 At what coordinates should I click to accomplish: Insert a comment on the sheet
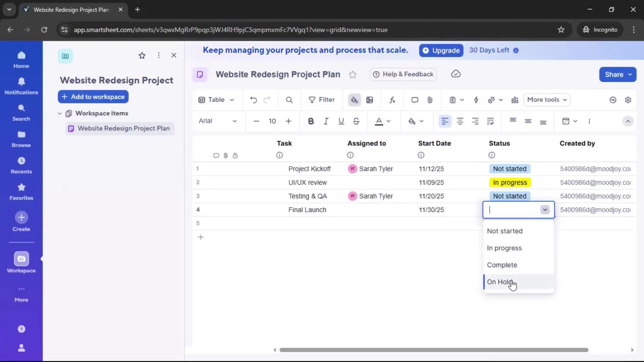click(x=415, y=100)
